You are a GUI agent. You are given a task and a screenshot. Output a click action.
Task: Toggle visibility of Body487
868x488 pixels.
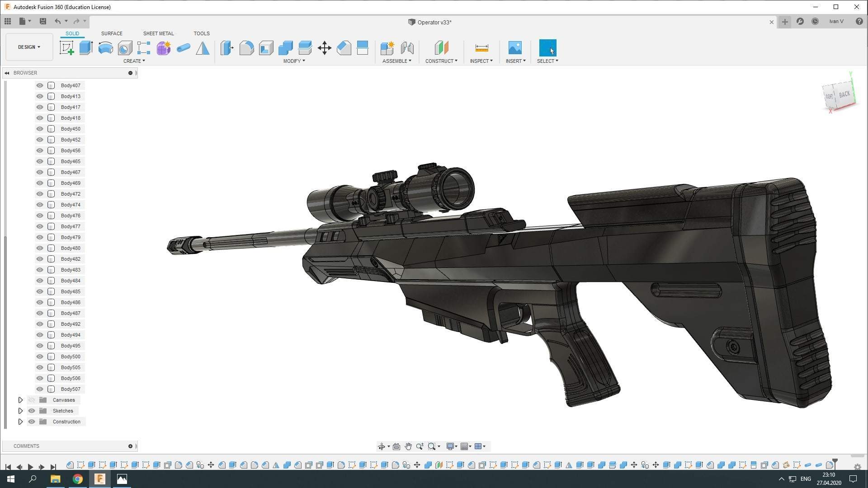coord(40,313)
